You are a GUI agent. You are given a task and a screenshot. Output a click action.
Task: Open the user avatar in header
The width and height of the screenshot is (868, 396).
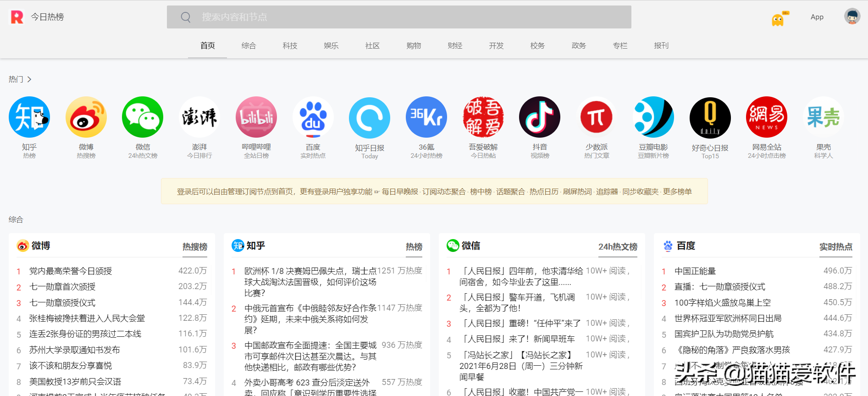click(x=852, y=17)
